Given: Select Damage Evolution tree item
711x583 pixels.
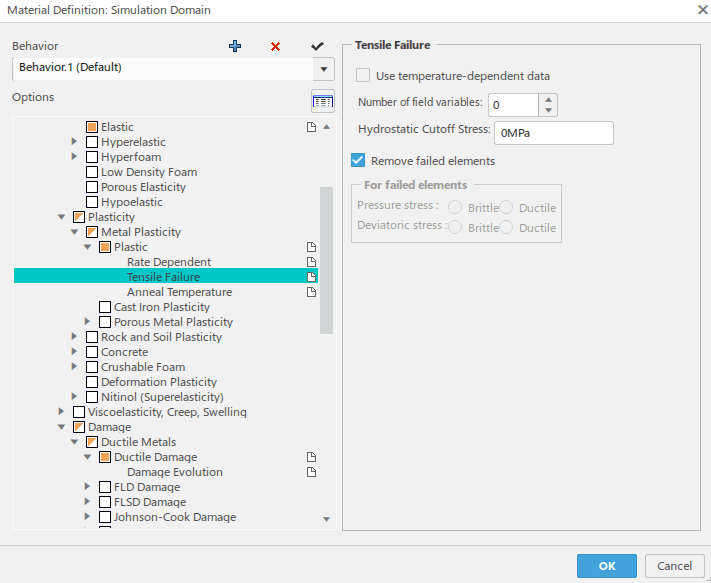Looking at the screenshot, I should (x=175, y=472).
